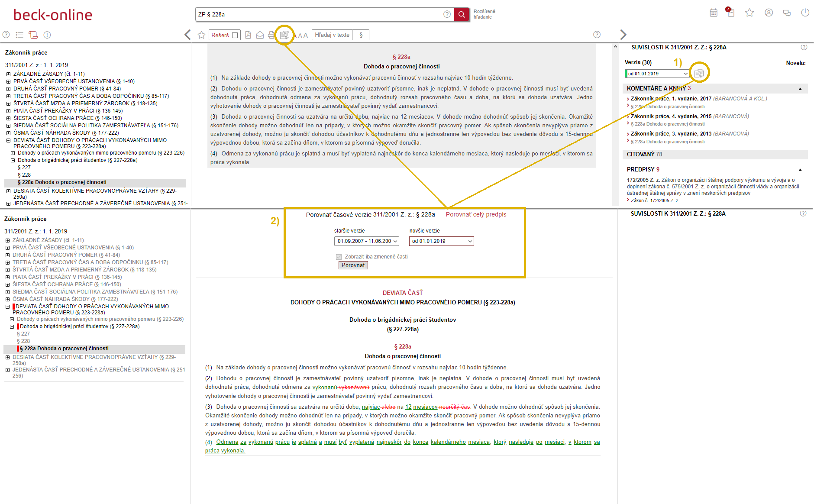The height and width of the screenshot is (504, 814).
Task: Open ŠTVRTÁ ČASŤ MZDA in upper tree
Action: click(x=85, y=103)
